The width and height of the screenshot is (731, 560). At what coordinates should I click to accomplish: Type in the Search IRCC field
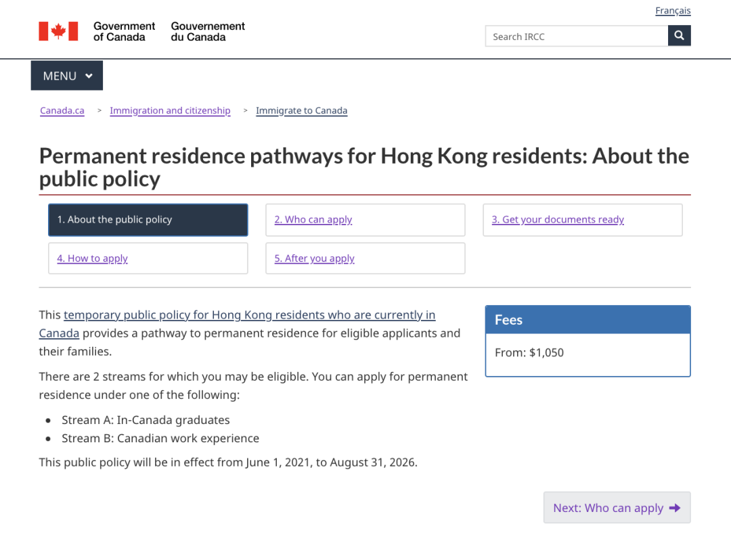[x=576, y=37]
